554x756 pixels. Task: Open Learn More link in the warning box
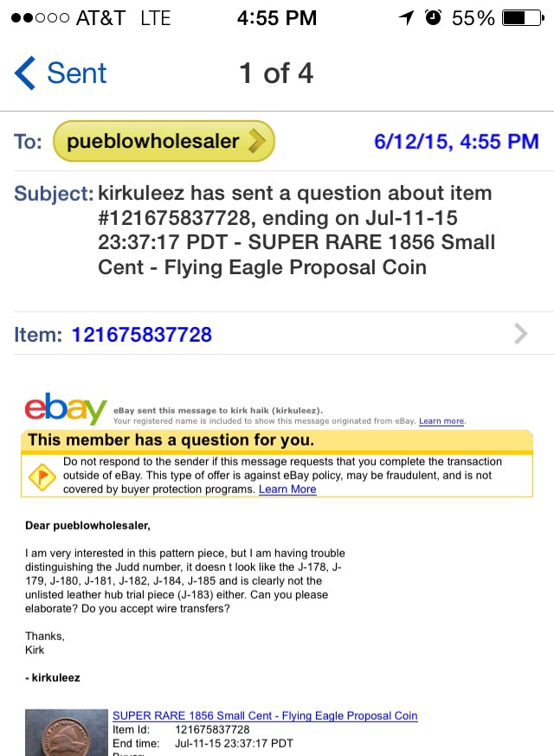coord(287,489)
